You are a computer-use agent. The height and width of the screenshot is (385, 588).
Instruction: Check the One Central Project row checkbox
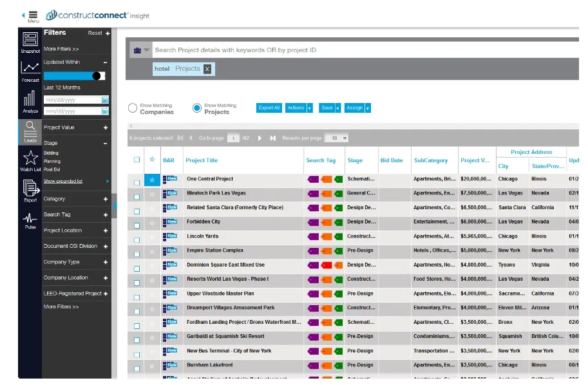coord(137,183)
